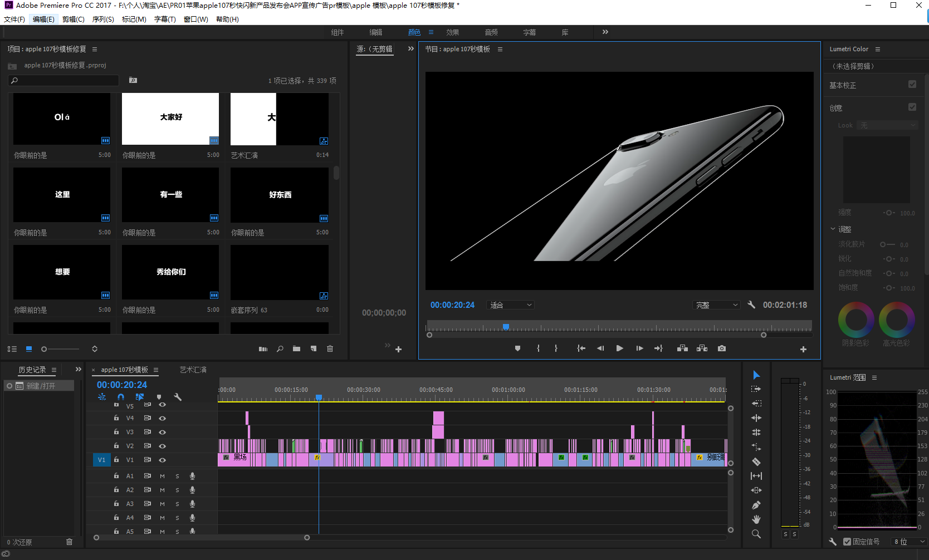
Task: Toggle Linked Selection in timeline
Action: [x=139, y=397]
